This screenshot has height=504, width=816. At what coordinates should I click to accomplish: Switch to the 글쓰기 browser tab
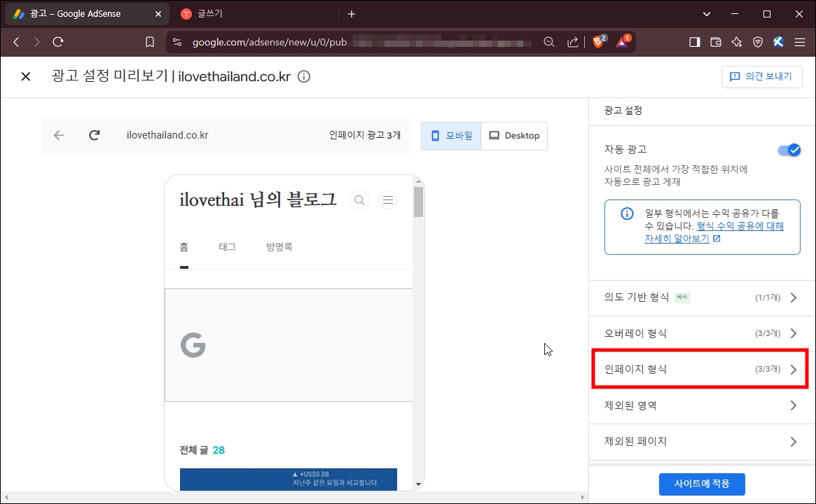[x=210, y=13]
